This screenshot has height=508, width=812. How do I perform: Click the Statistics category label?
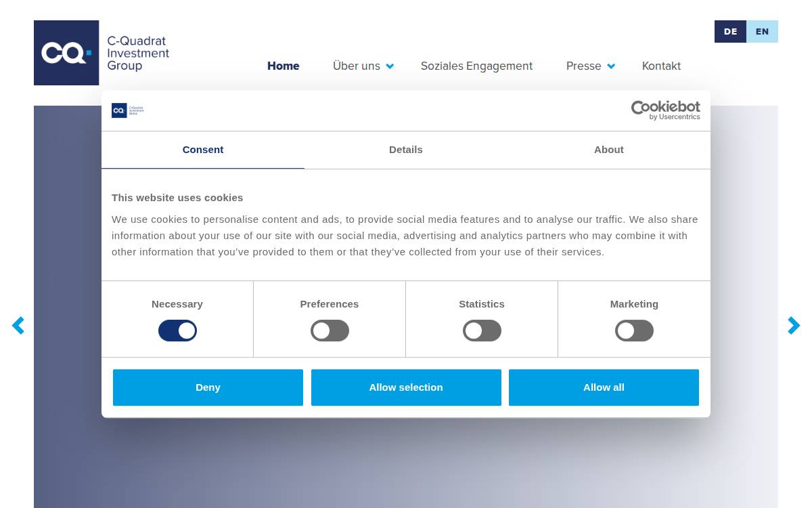[x=482, y=304]
